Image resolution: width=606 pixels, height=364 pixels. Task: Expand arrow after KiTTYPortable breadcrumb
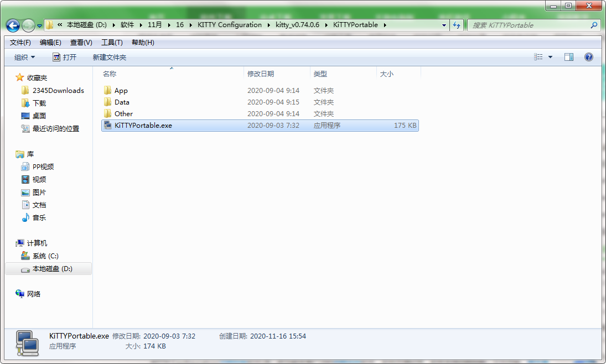pyautogui.click(x=385, y=25)
